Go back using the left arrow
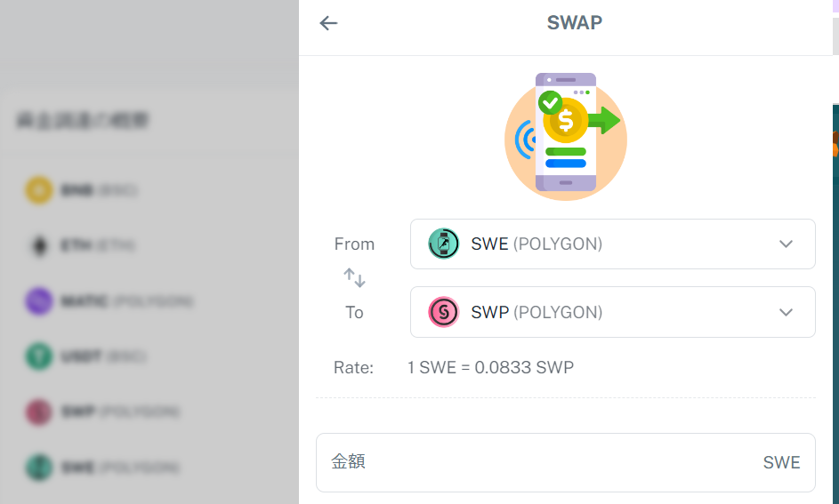The width and height of the screenshot is (839, 504). [328, 23]
